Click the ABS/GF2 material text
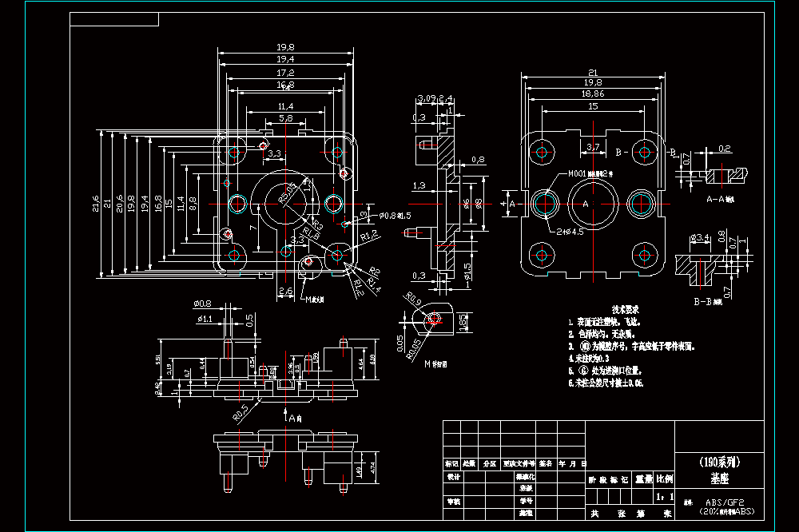Viewport: 799px width, 532px height. pos(725,502)
